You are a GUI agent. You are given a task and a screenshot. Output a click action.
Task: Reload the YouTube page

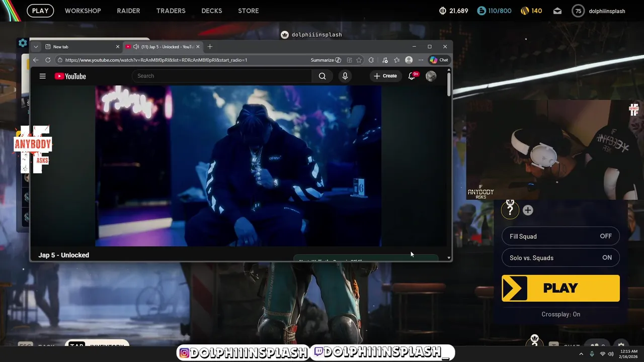click(48, 60)
